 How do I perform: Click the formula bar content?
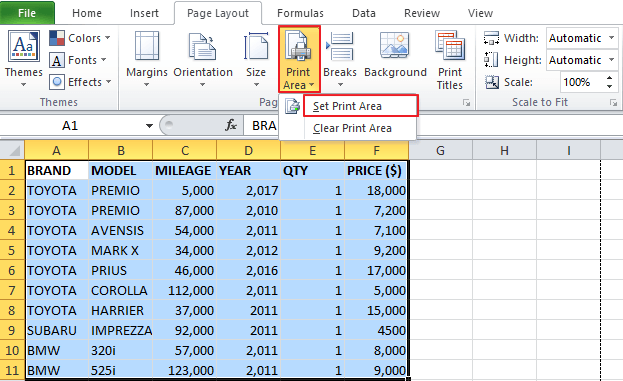(264, 126)
